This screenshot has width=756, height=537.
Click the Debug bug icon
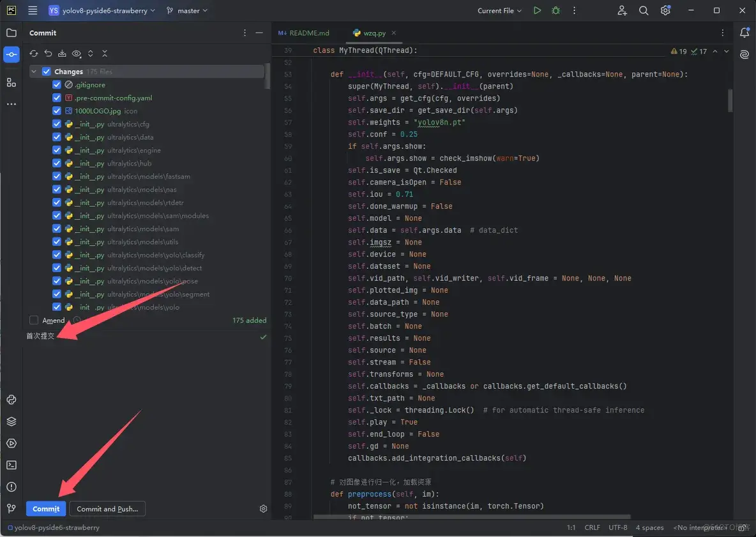(556, 11)
